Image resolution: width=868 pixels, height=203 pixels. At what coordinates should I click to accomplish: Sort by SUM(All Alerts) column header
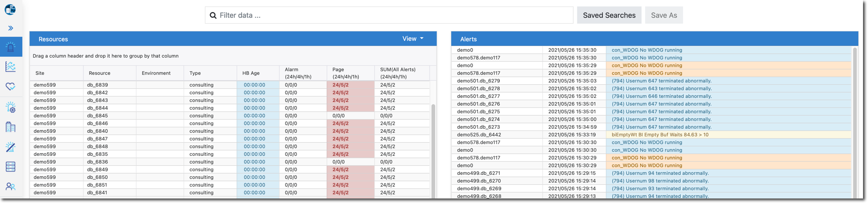(398, 73)
